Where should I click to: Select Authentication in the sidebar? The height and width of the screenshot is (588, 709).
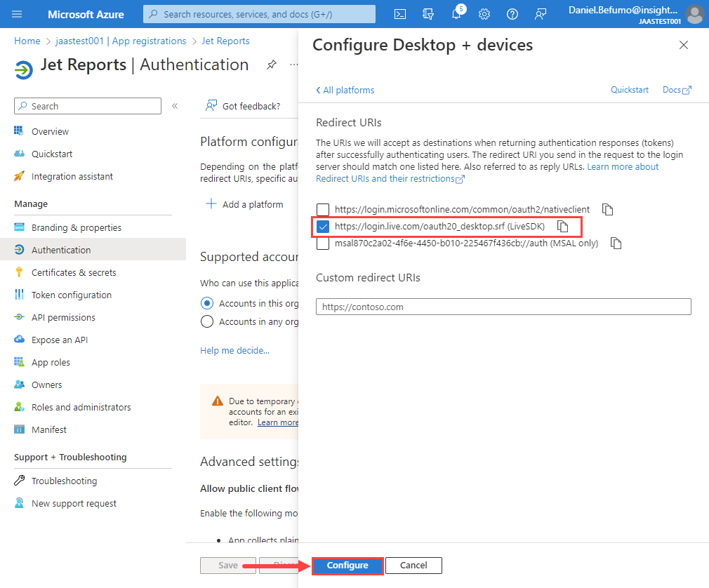(93, 250)
